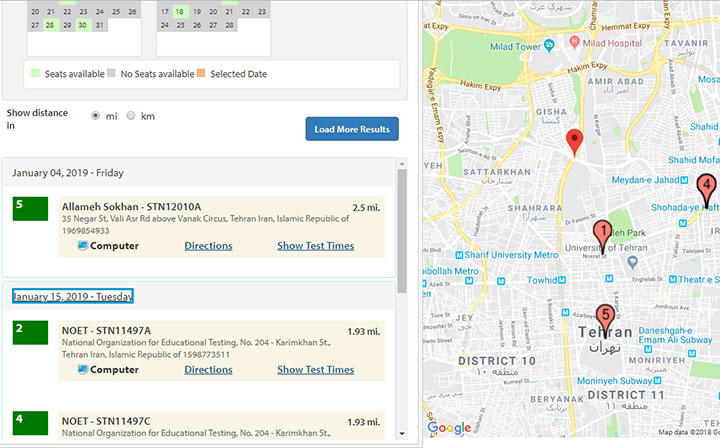Open the Google logo on the map
The image size is (720, 448).
click(x=449, y=428)
